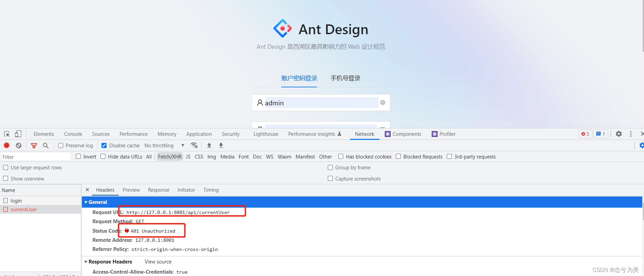Enable Group by frame checkbox
Image resolution: width=644 pixels, height=276 pixels.
330,168
